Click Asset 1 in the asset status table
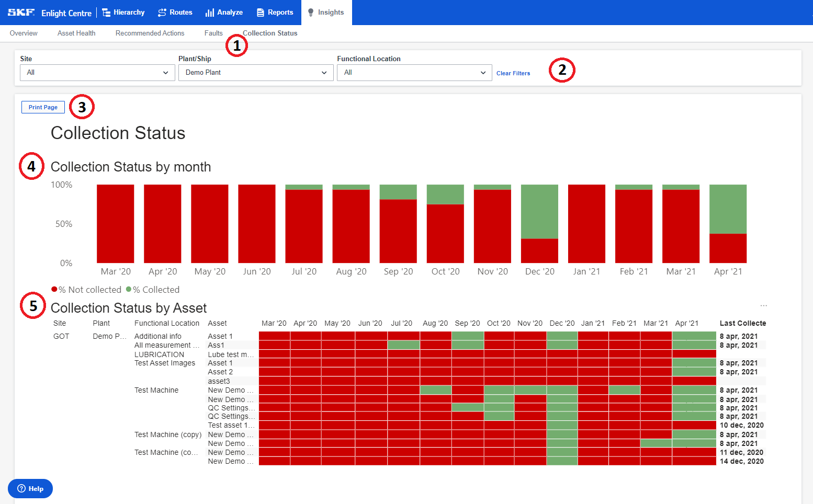The image size is (813, 504). (220, 336)
